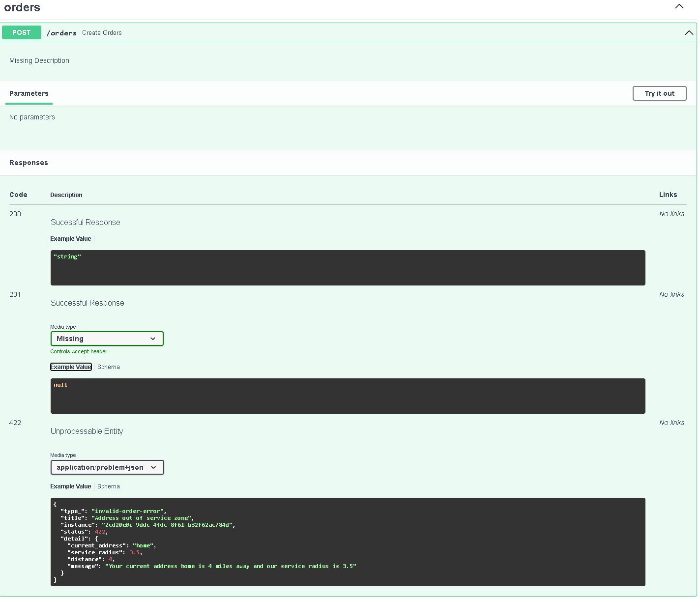The height and width of the screenshot is (598, 700).
Task: Click the Create Orders summary text
Action: (102, 33)
